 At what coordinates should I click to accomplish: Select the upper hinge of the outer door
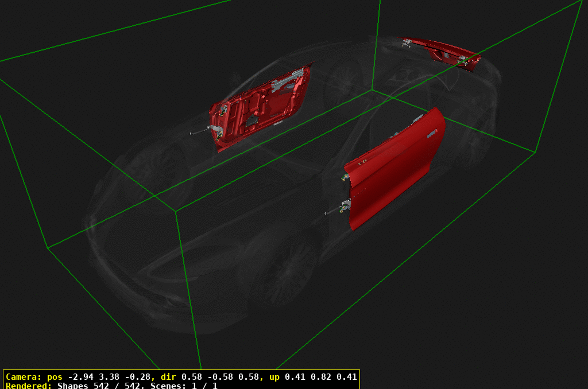click(346, 178)
